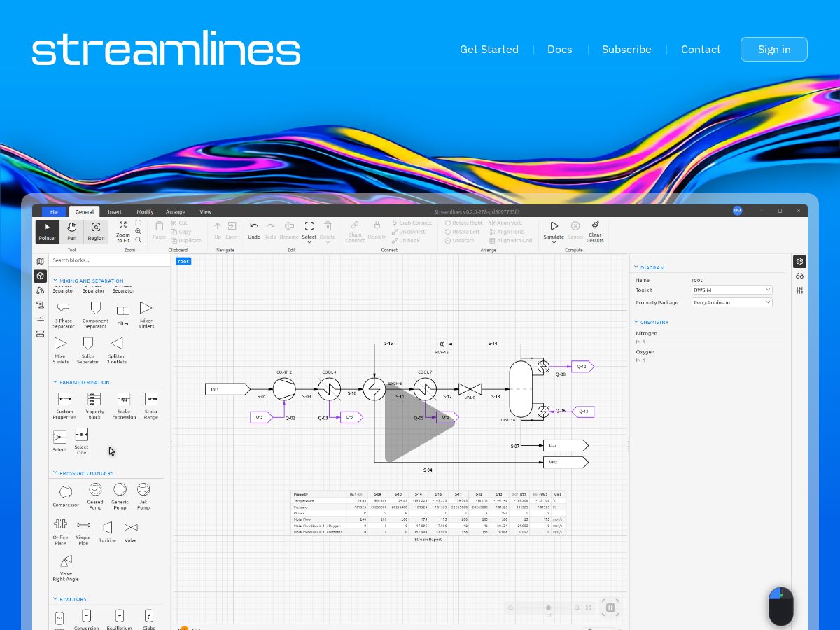Switch to the Arrange ribbon tab
The image size is (840, 630).
point(176,211)
